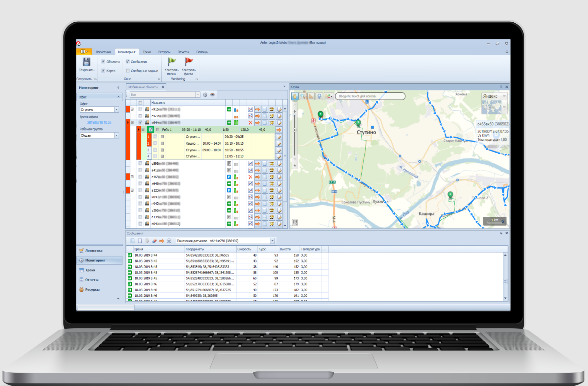This screenshot has width=588, height=386.
Task: Toggle the header select-all checkbox in Название column
Action: coord(140,103)
